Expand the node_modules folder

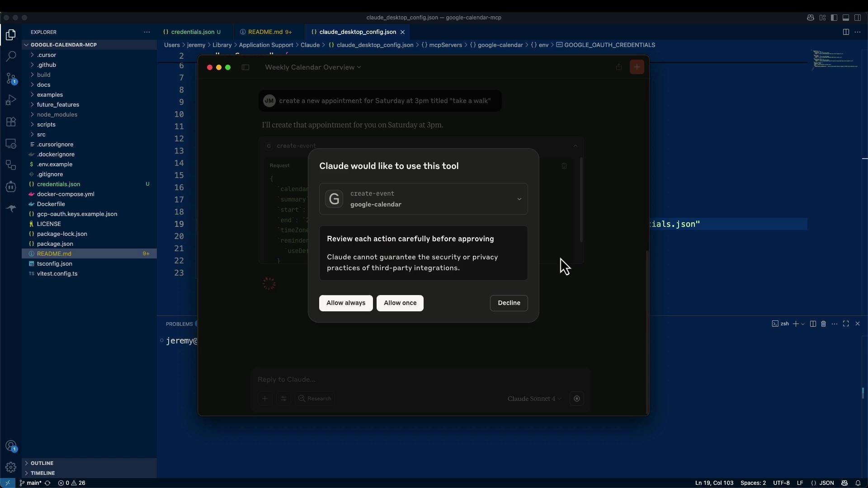coord(89,114)
